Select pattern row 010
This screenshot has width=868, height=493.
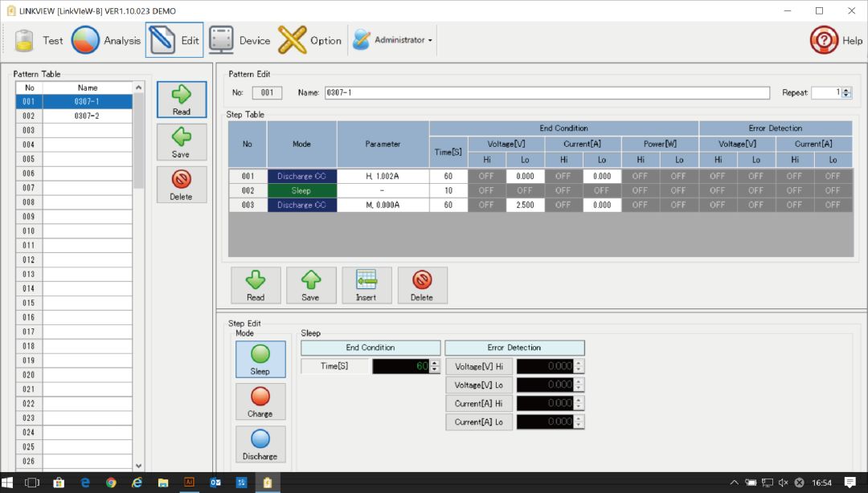click(x=74, y=231)
